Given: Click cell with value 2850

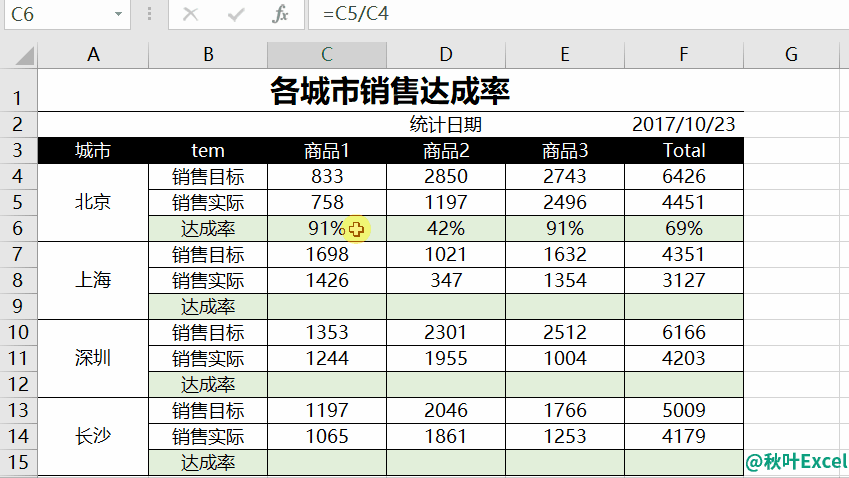Looking at the screenshot, I should (x=446, y=176).
